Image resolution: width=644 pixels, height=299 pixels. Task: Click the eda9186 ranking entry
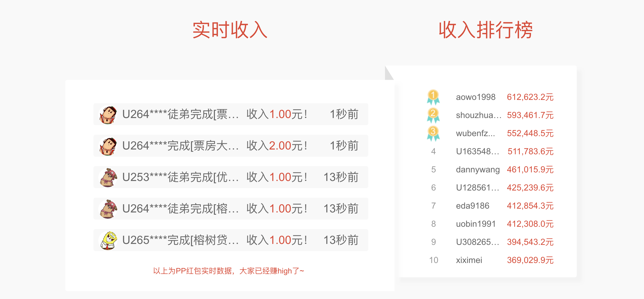coord(472,206)
